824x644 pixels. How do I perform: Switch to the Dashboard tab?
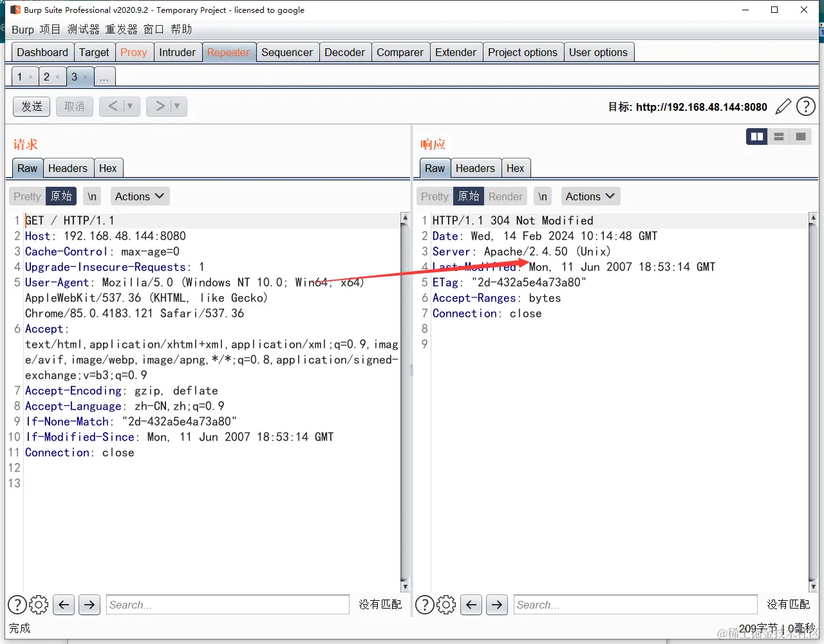42,52
